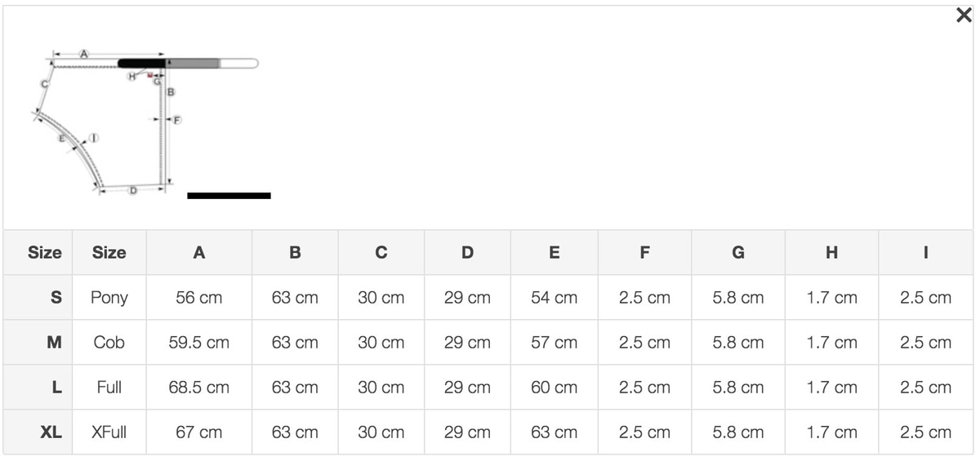Click the 67 cm cell in XFull row
The height and width of the screenshot is (461, 980).
point(198,432)
